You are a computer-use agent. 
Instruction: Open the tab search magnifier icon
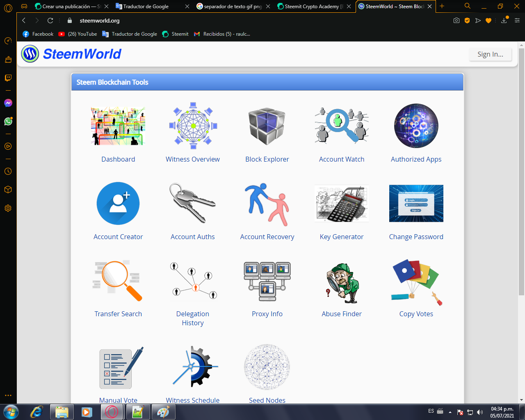tap(468, 6)
